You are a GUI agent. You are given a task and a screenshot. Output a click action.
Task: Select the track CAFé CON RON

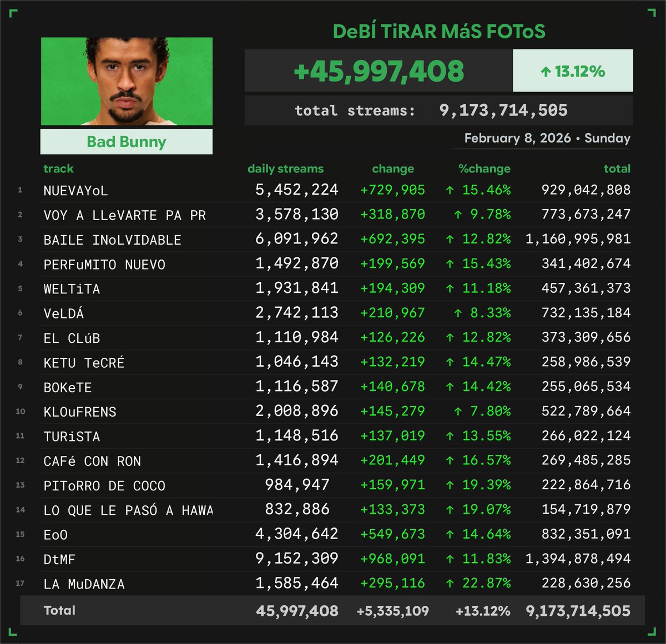[x=92, y=460]
